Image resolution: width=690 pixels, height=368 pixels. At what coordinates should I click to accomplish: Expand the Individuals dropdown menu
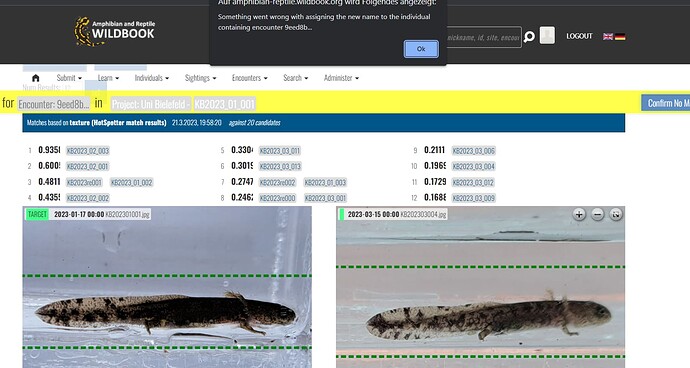[152, 78]
